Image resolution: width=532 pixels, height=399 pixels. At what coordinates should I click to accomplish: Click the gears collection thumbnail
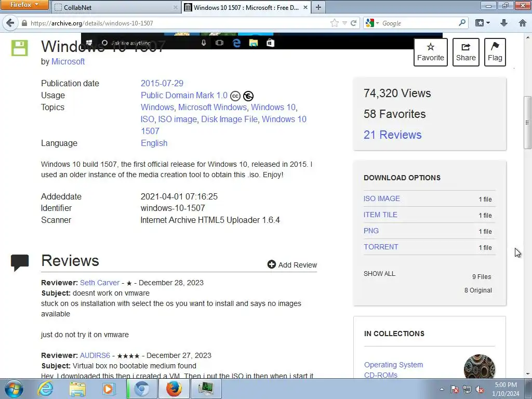(x=479, y=366)
